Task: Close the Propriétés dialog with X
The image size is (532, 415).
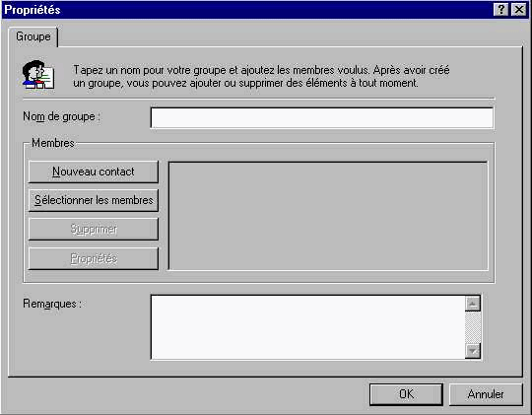Action: pos(519,10)
